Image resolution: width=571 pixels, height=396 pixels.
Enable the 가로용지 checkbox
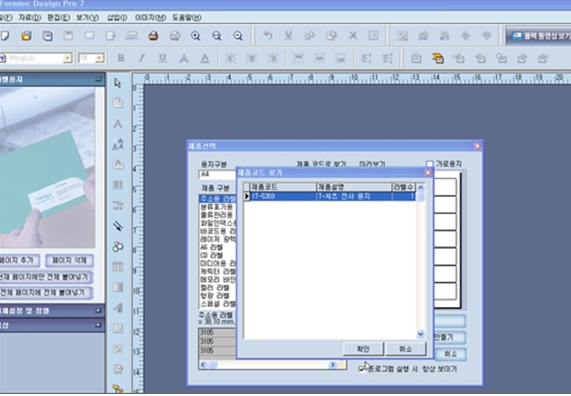(x=430, y=164)
